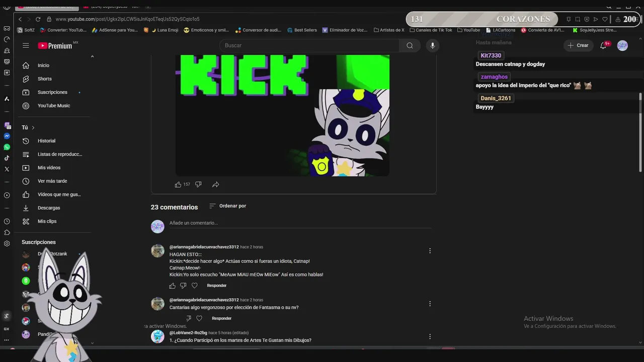The width and height of the screenshot is (644, 362).
Task: Open the first @ariannagabrielacuevachavez3312 profile link
Action: tap(204, 247)
